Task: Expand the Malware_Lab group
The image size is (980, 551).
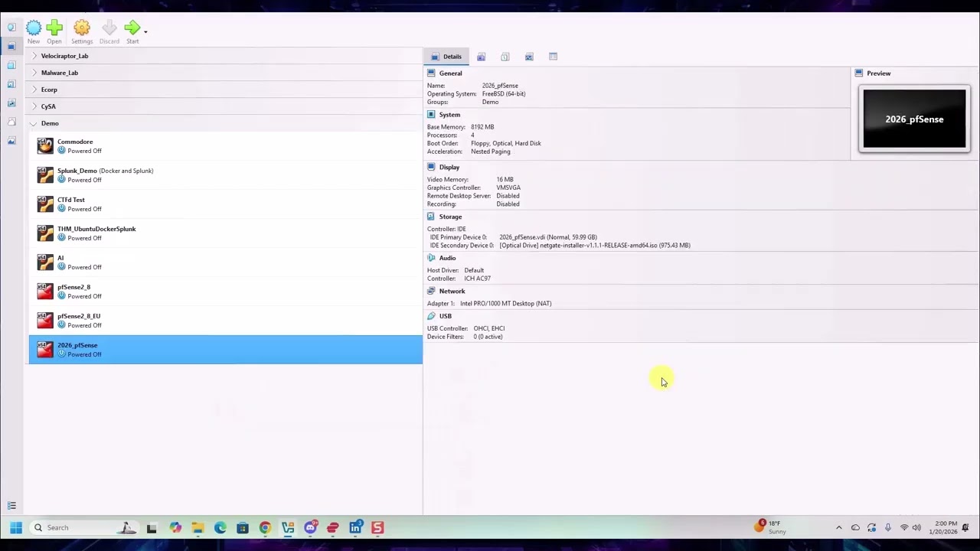Action: tap(34, 73)
